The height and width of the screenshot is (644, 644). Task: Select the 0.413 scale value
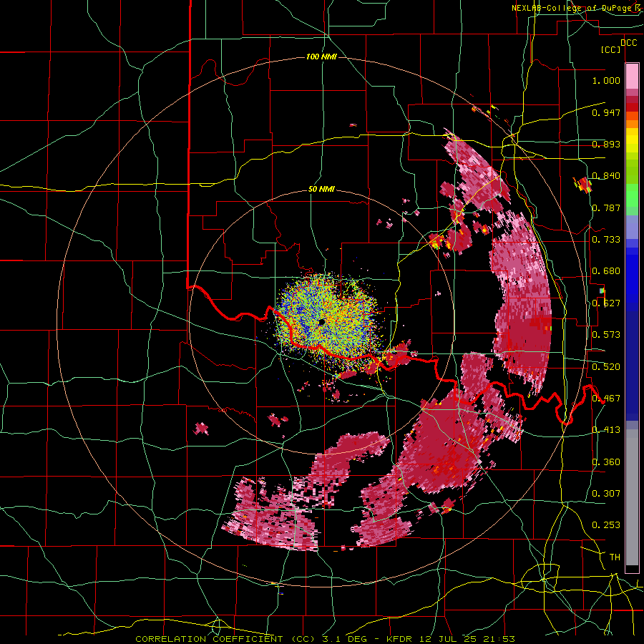[606, 430]
